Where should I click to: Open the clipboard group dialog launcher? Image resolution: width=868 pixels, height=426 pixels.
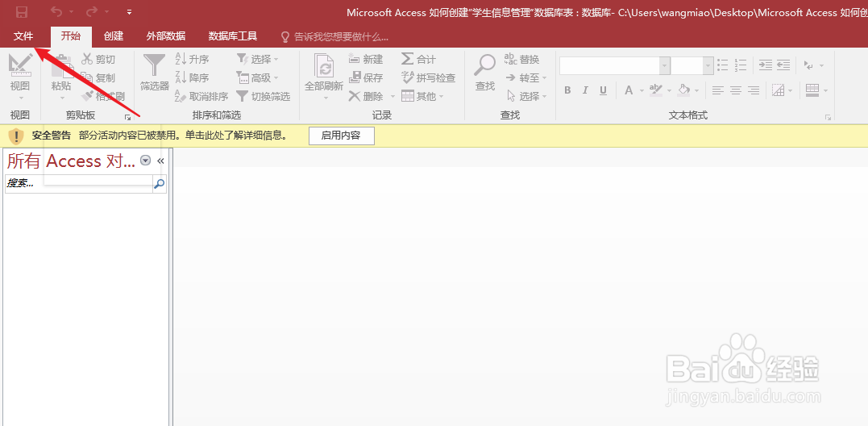point(128,117)
